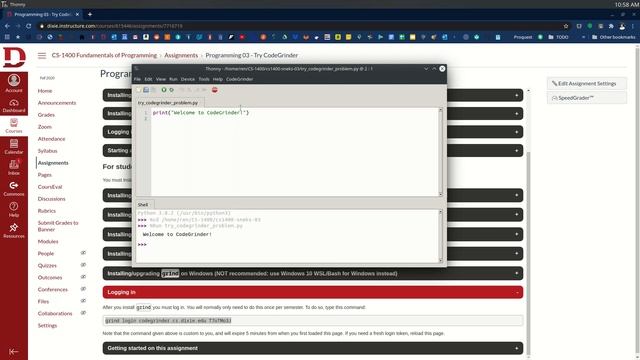Open the Device menu in Thonny
Screen dimensions: 640x360
(x=188, y=79)
